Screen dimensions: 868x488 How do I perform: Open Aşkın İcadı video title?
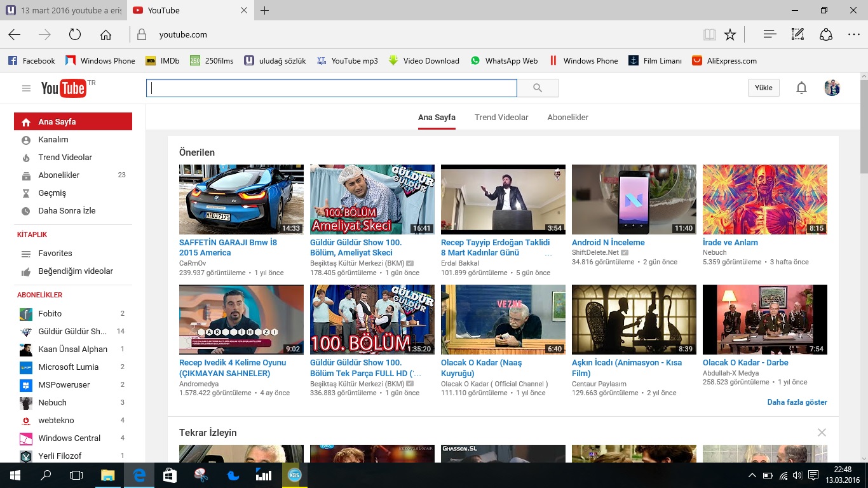pos(627,368)
